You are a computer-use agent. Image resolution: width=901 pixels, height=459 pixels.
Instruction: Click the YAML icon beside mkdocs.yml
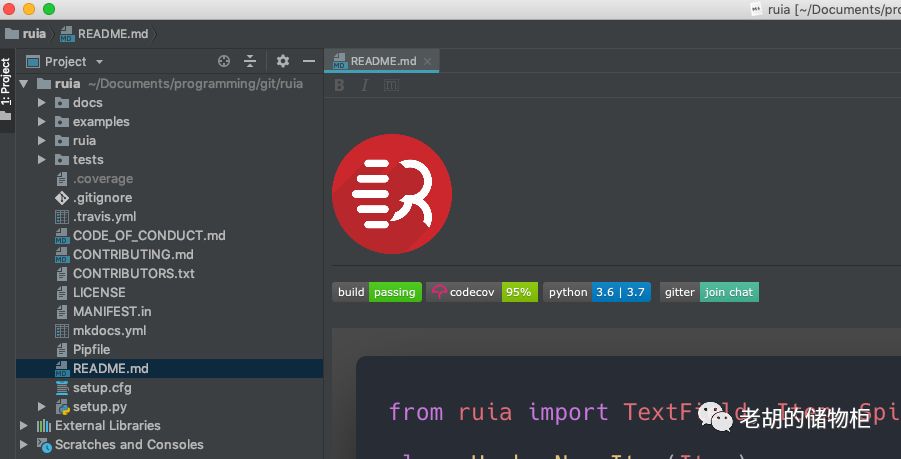pyautogui.click(x=61, y=330)
